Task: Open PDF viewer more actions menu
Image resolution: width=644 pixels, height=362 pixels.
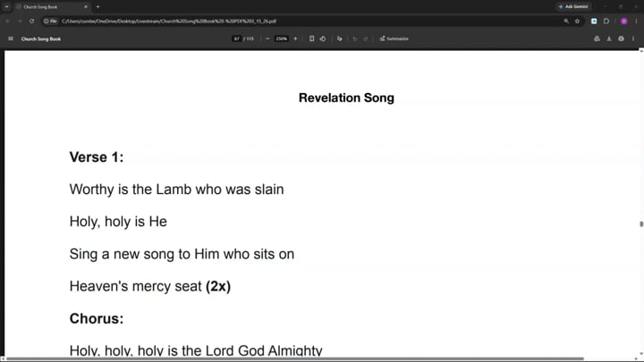Action: coord(633,38)
